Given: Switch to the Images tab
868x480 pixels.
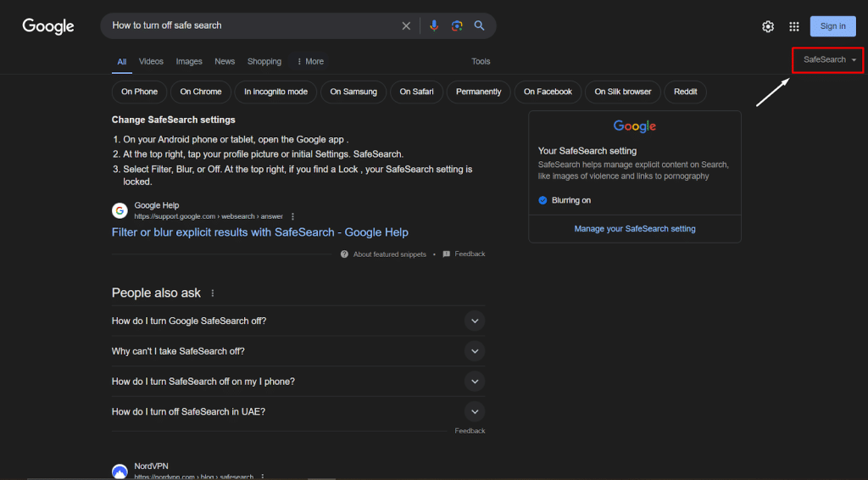Looking at the screenshot, I should (x=189, y=61).
